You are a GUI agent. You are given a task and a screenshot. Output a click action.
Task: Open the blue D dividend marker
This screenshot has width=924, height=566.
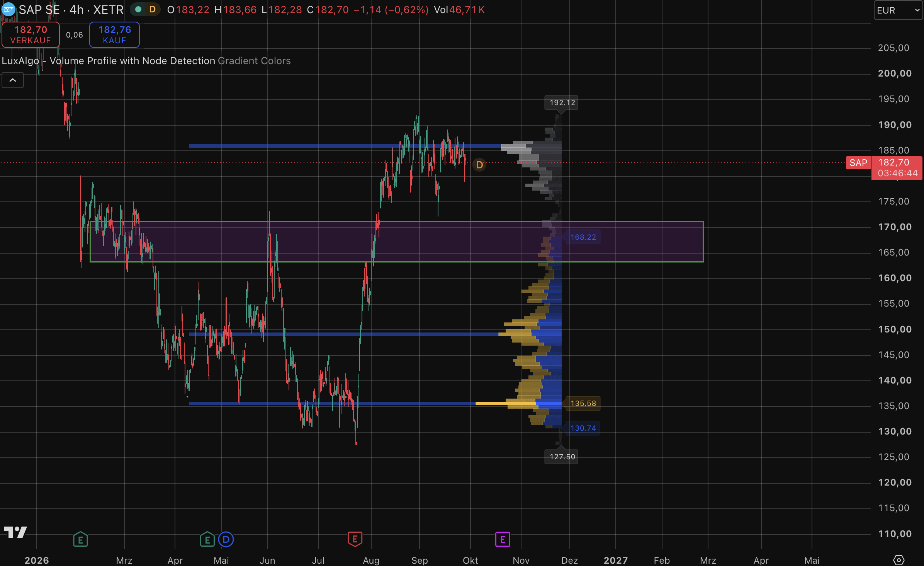click(x=226, y=539)
